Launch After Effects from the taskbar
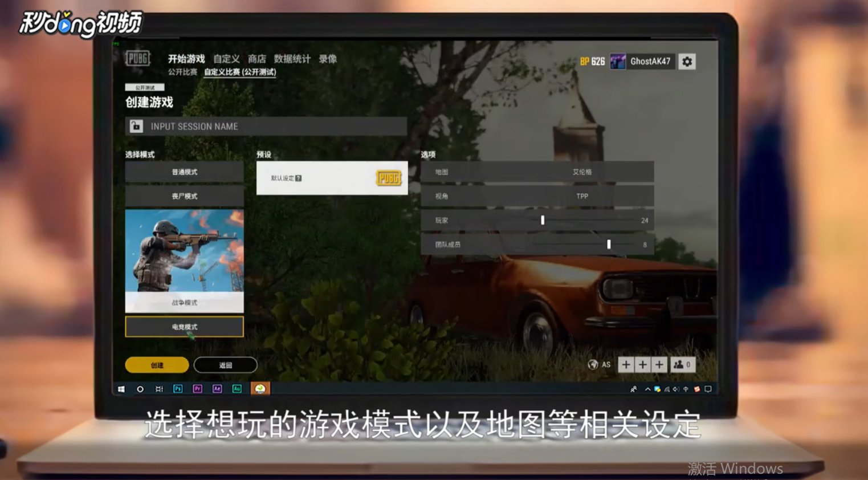 [x=217, y=389]
